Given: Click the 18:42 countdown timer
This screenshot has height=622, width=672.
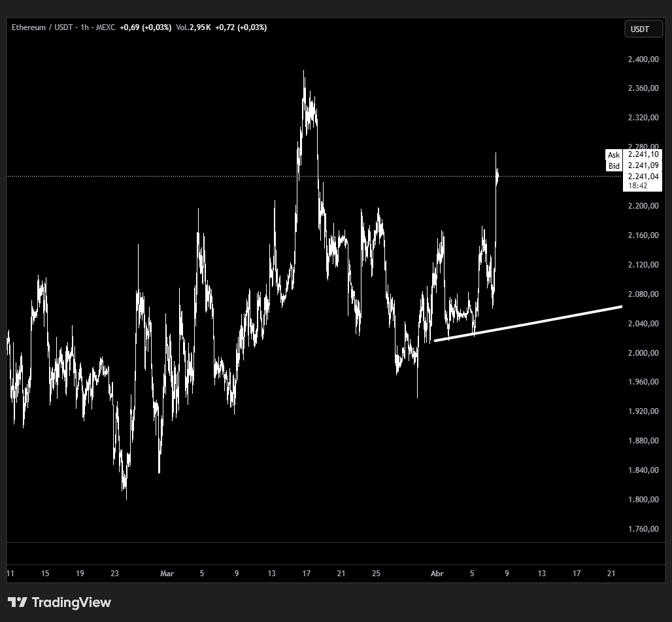Looking at the screenshot, I should (x=638, y=186).
